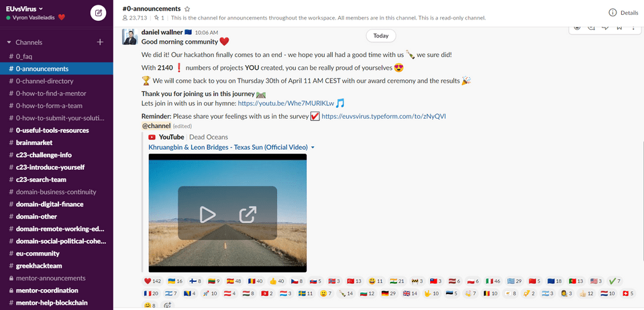Viewport: 644px width, 310px height.
Task: Toggle the Spain flag reaction with 48
Action: tap(233, 281)
